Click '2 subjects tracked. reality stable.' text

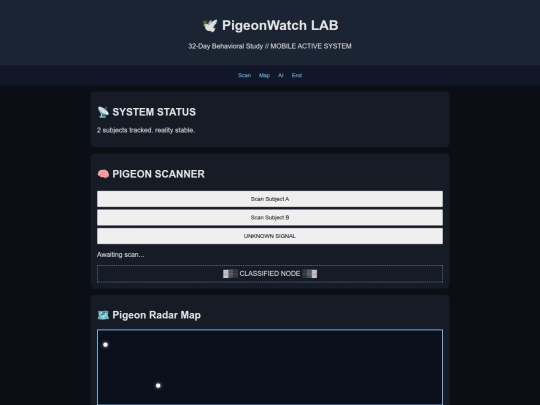tap(146, 130)
